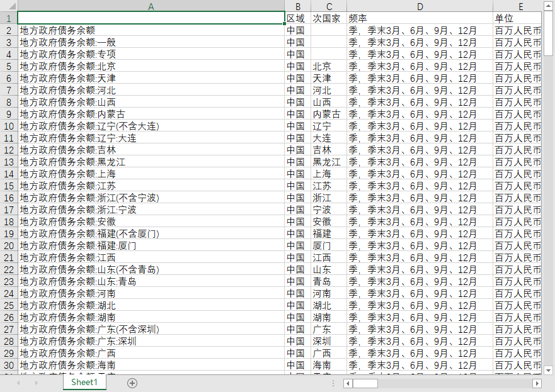Click the vertical scrollbar thumb
555x392 pixels.
[548, 33]
